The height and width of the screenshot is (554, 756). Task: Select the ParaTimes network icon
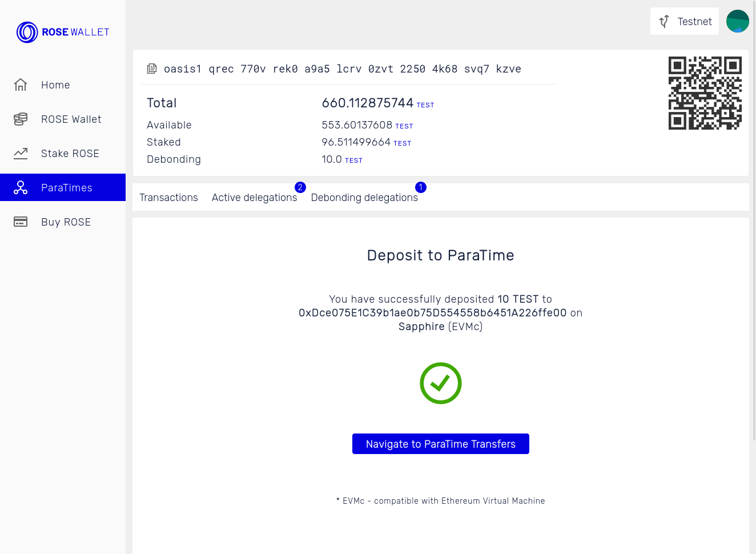pyautogui.click(x=21, y=187)
